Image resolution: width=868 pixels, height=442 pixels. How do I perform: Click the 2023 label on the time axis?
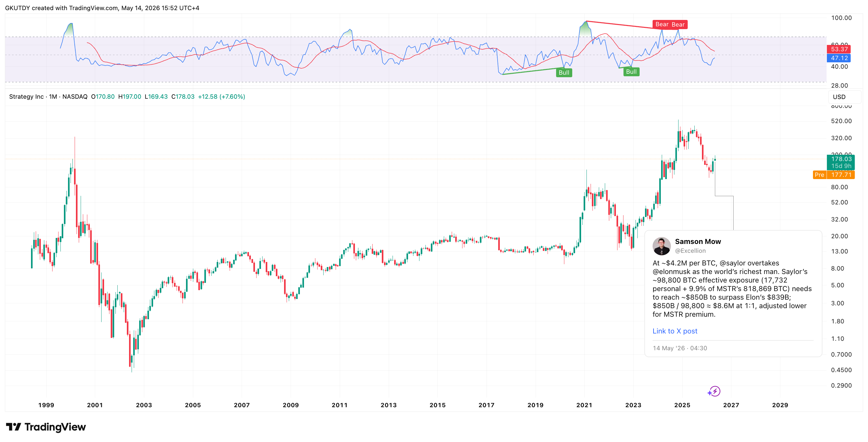[634, 405]
